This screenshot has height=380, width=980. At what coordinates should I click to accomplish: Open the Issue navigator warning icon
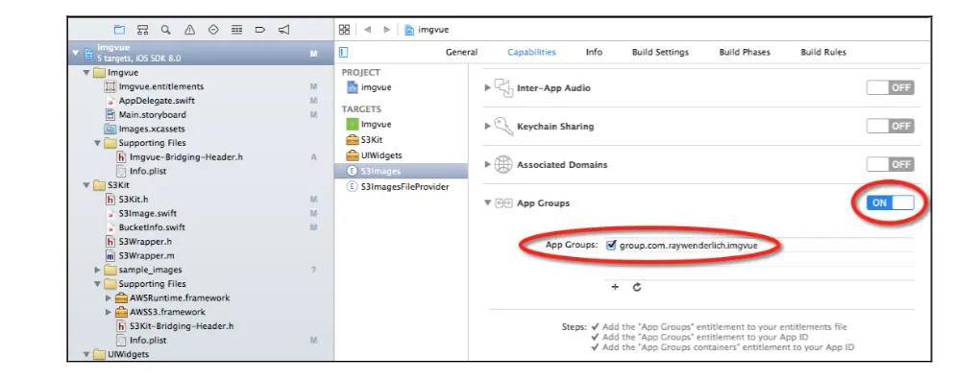point(189,30)
